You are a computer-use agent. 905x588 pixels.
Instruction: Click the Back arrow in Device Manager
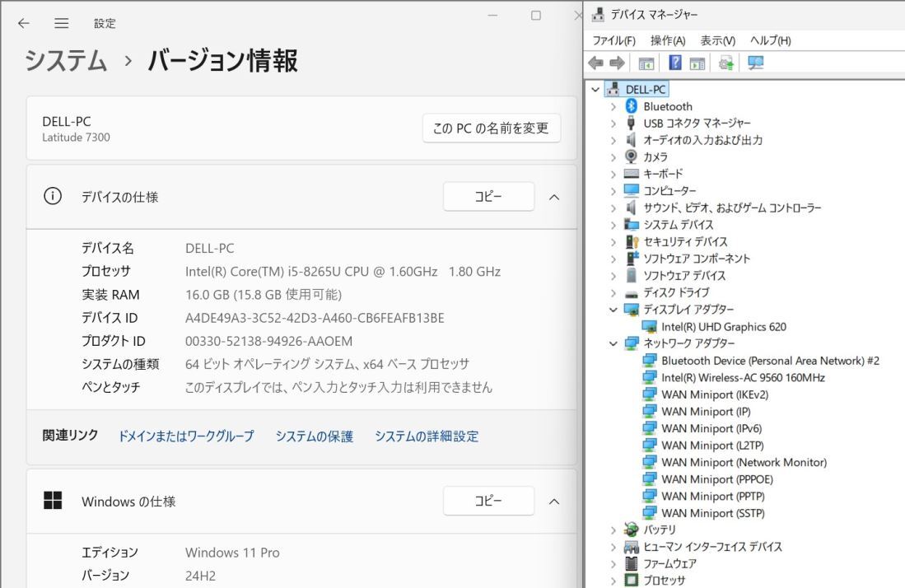(595, 63)
